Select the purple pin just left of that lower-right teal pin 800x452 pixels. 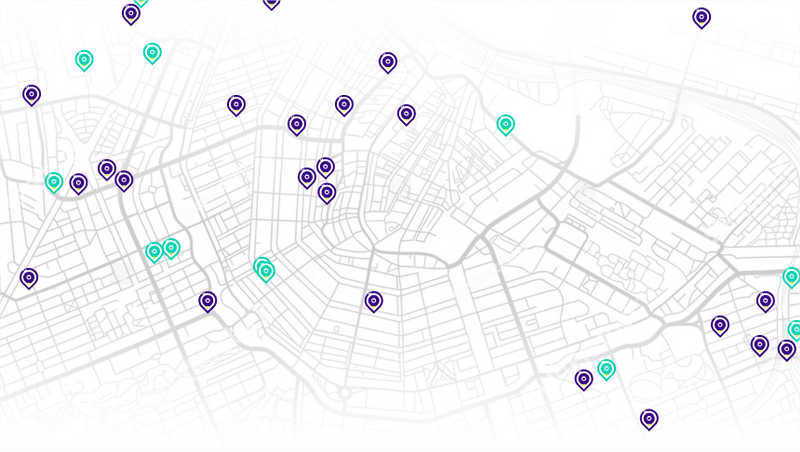click(x=584, y=380)
